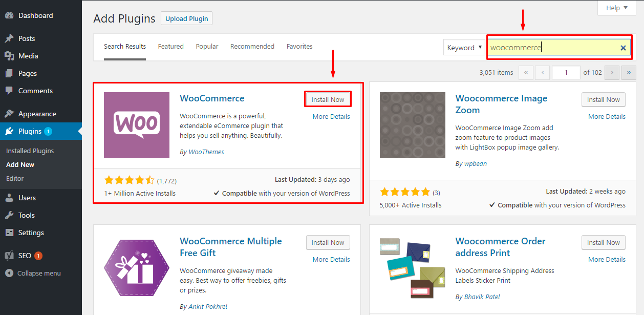Go to next results page arrow
The height and width of the screenshot is (315, 644).
pos(612,73)
